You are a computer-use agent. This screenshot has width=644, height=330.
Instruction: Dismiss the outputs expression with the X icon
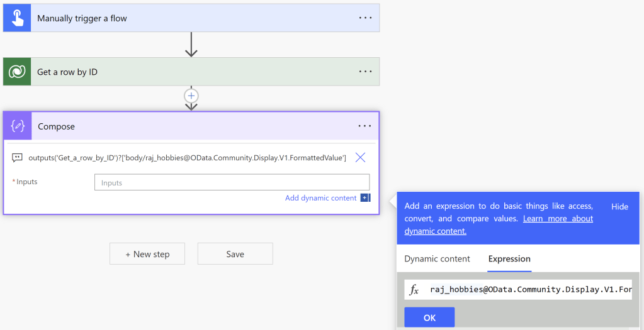coord(360,158)
